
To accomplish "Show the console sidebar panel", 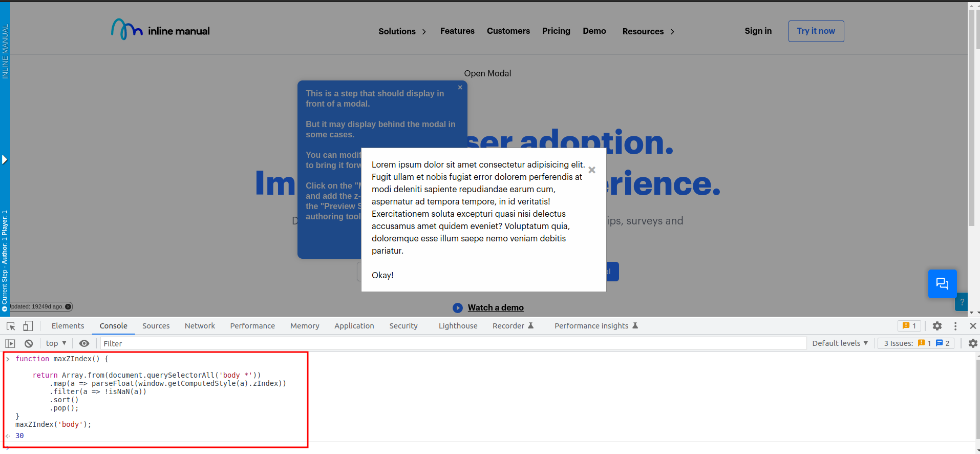I will click(x=10, y=343).
